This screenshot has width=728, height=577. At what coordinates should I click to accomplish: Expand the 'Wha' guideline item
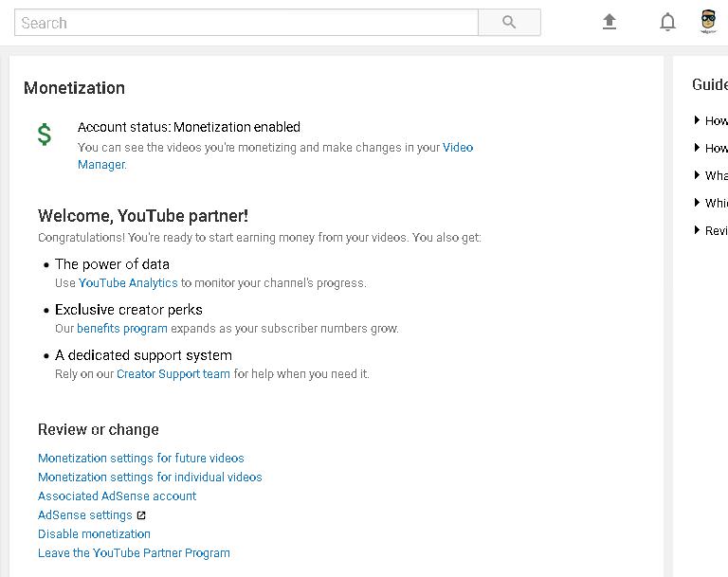click(710, 175)
